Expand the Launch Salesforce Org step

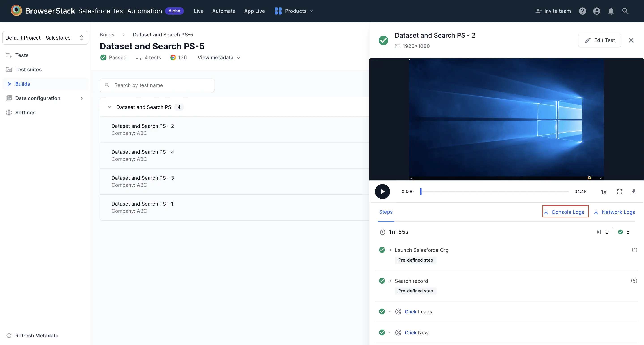click(390, 250)
